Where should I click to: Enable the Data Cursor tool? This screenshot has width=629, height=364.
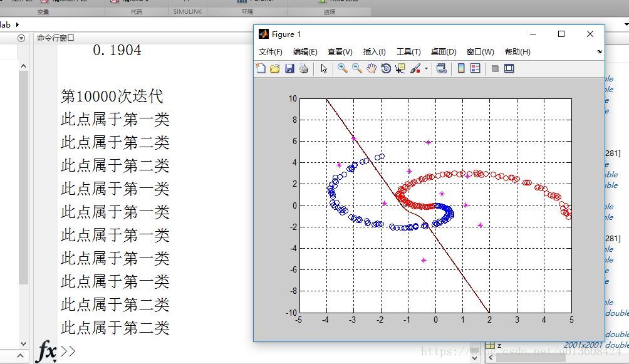(x=402, y=68)
